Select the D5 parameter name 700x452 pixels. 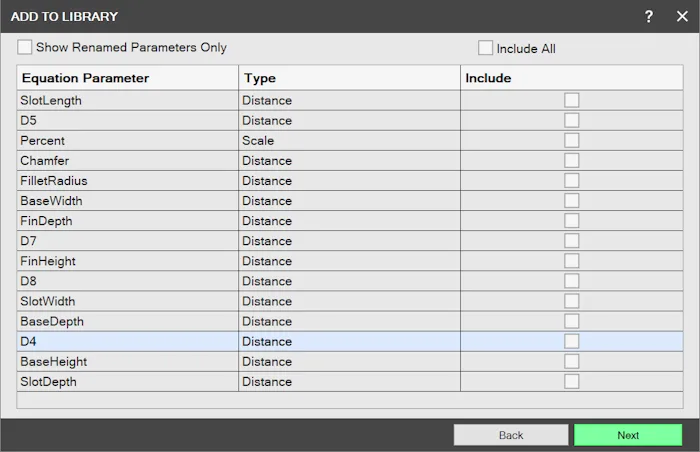click(28, 121)
